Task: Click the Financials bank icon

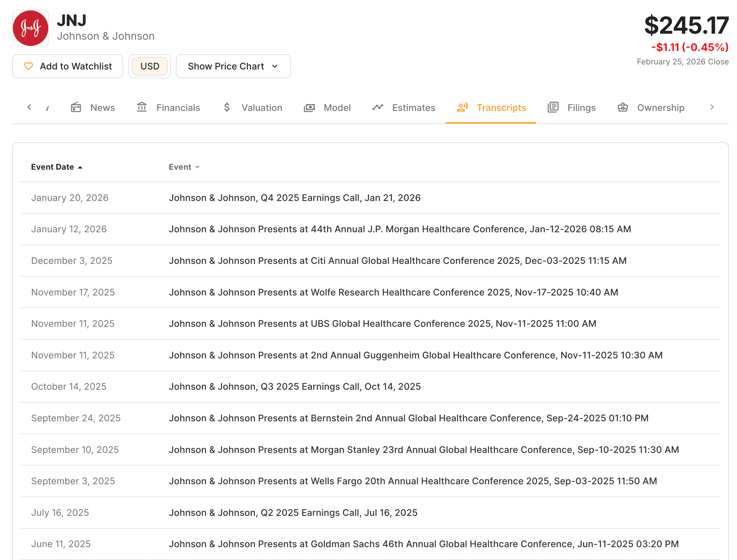Action: [142, 107]
